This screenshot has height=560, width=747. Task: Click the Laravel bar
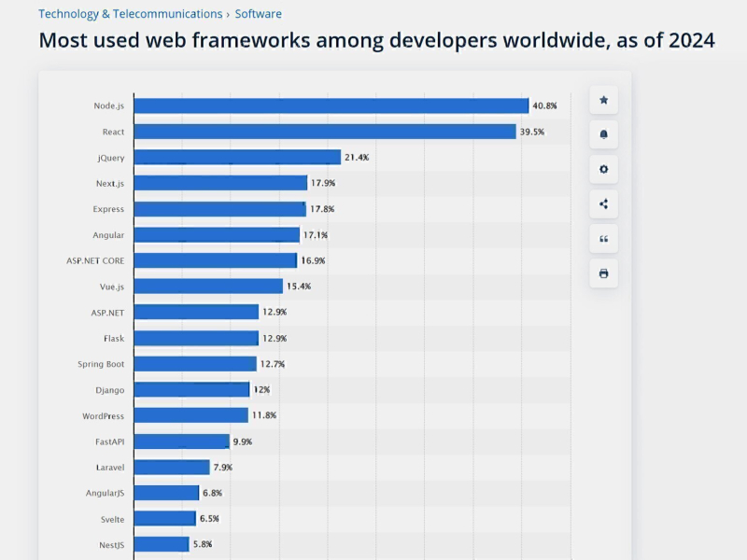click(172, 468)
